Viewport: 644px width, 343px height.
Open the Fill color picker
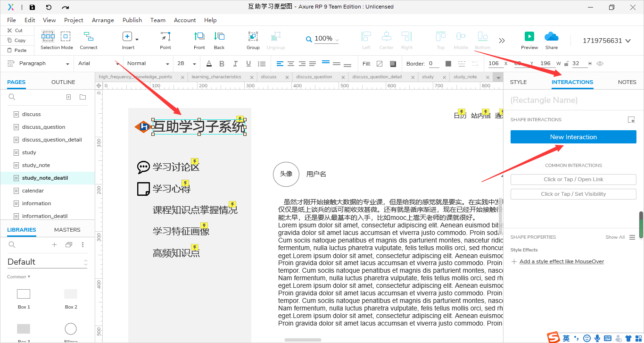pyautogui.click(x=380, y=63)
